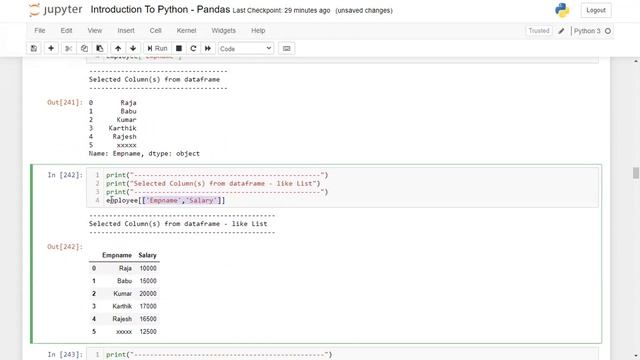Rename notebook via its title

click(160, 10)
